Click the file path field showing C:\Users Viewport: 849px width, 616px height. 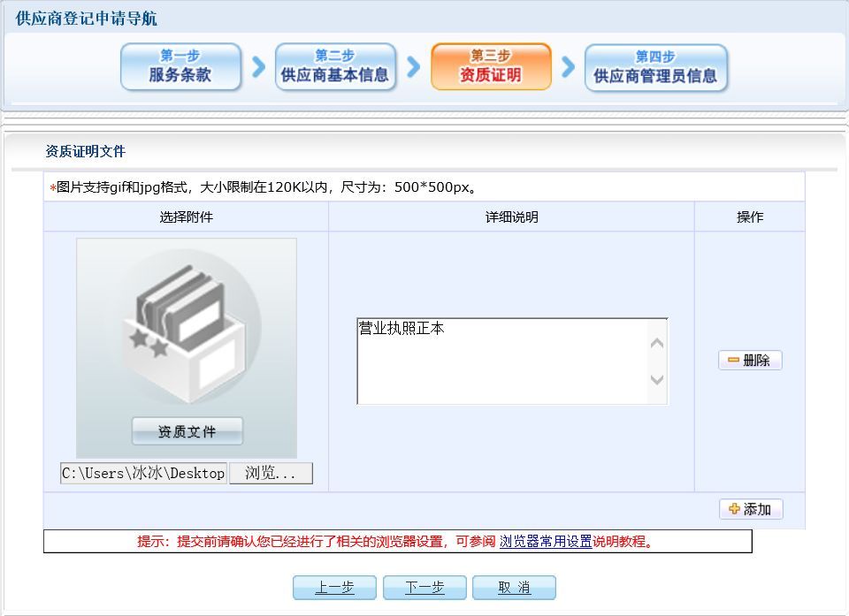(143, 473)
